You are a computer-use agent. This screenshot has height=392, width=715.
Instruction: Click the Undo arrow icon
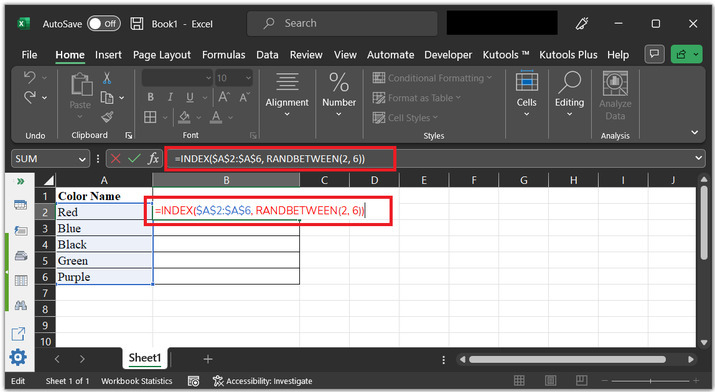click(x=30, y=77)
